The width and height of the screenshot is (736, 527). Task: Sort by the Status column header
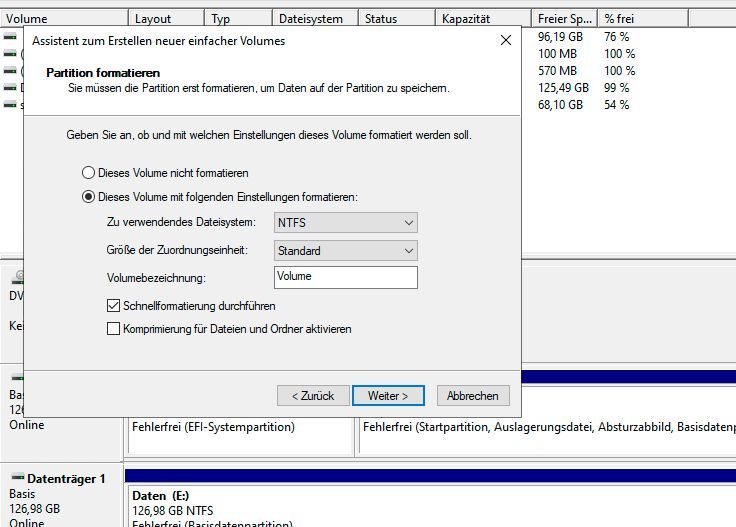coord(397,19)
